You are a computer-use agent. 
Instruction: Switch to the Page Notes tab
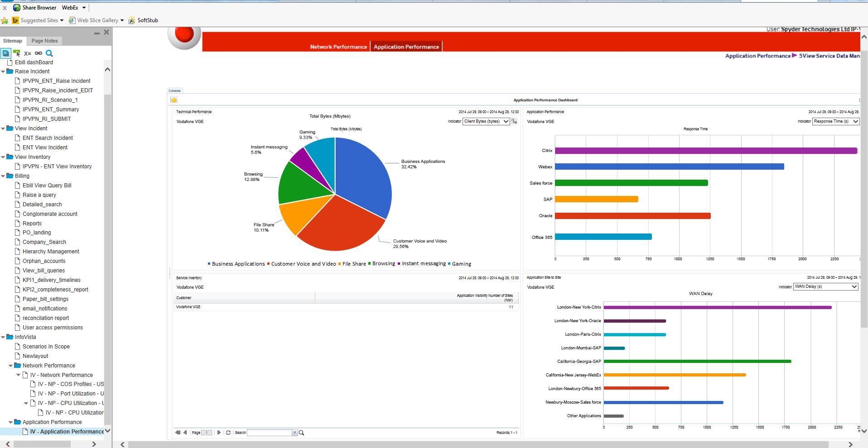pos(44,41)
